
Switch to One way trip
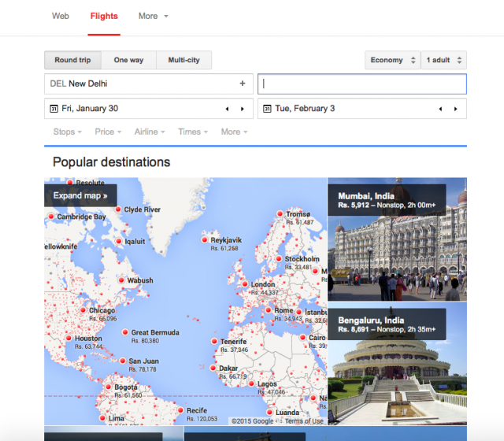(128, 60)
